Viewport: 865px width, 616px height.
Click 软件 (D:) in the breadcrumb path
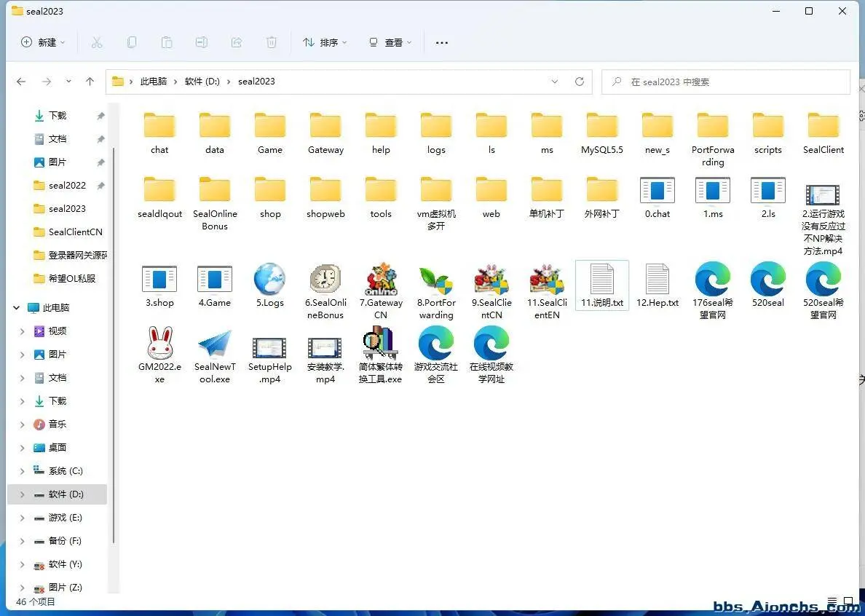202,82
